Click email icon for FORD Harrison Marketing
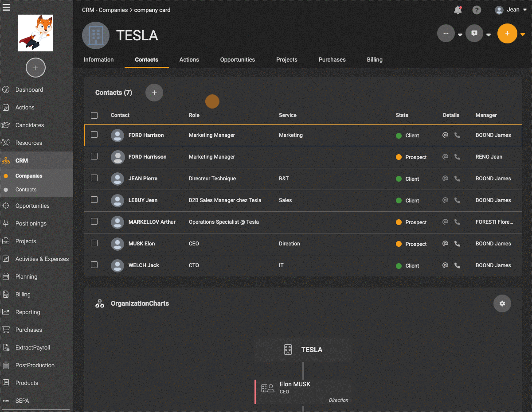The width and height of the screenshot is (532, 412). (x=446, y=135)
